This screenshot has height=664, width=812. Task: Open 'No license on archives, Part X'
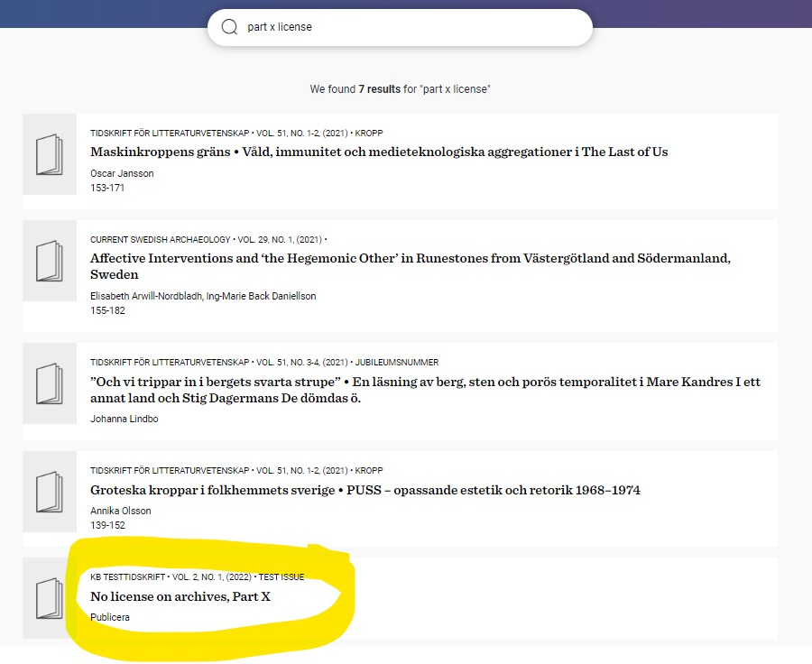click(180, 596)
